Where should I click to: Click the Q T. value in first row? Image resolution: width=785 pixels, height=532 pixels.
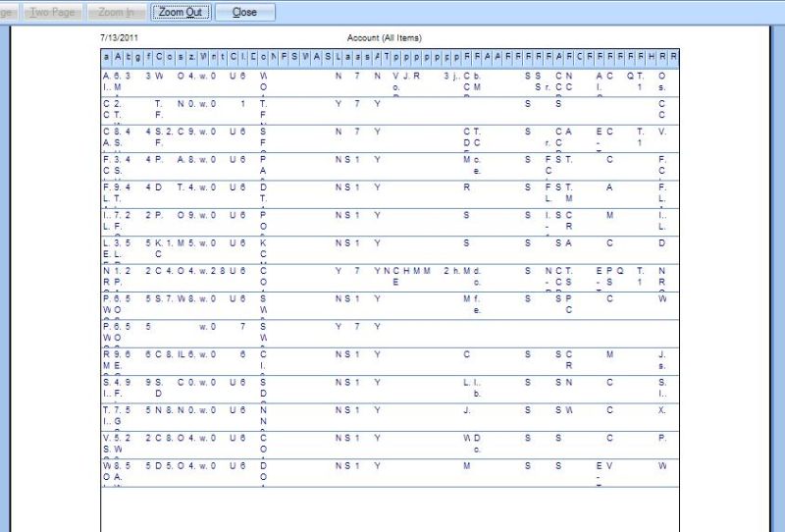click(x=636, y=77)
